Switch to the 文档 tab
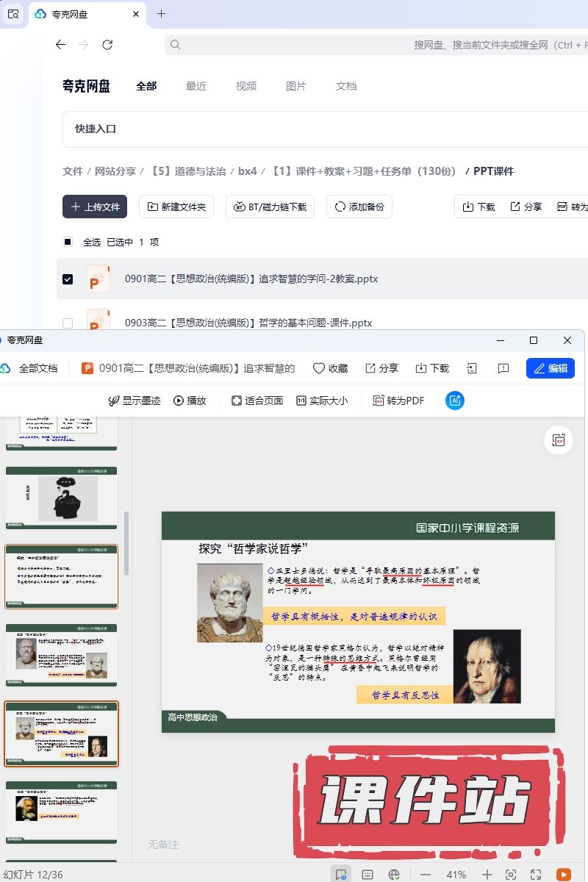This screenshot has height=882, width=588. point(346,86)
